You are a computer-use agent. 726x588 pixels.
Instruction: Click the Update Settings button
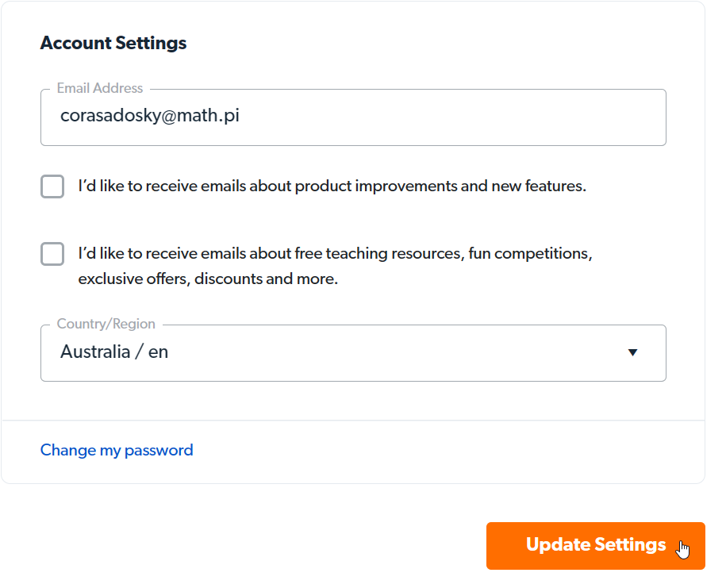pos(595,545)
